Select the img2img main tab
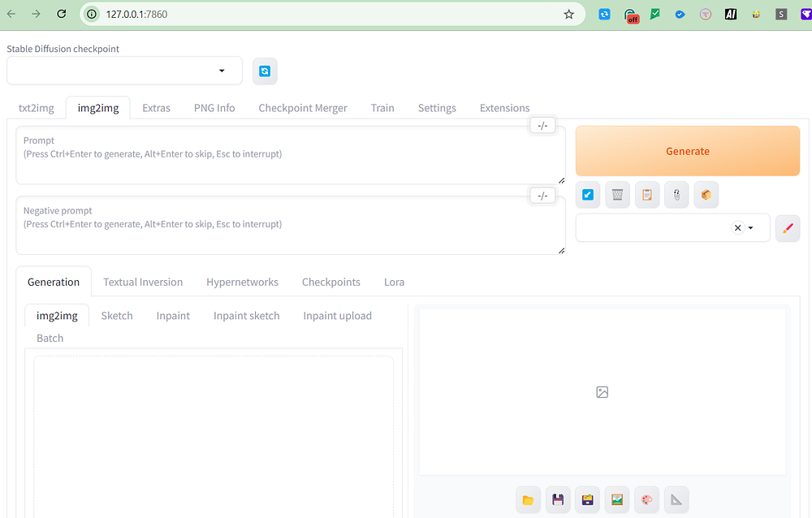The width and height of the screenshot is (812, 518). [x=98, y=108]
